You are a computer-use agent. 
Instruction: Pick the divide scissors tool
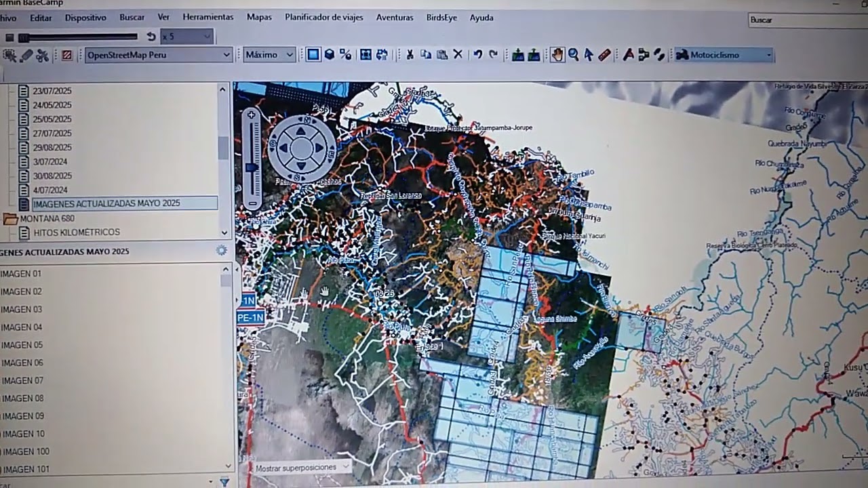pyautogui.click(x=42, y=55)
